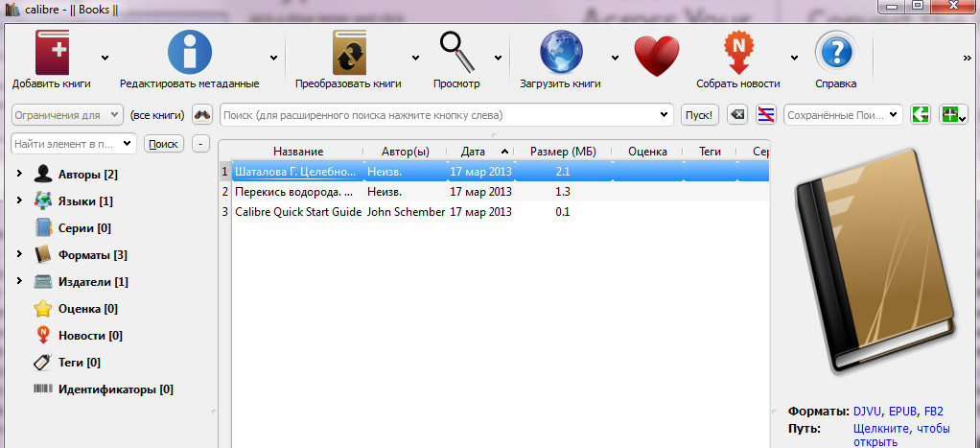Click the Fetch news icon
Viewport: 980px width, 448px height.
737,53
